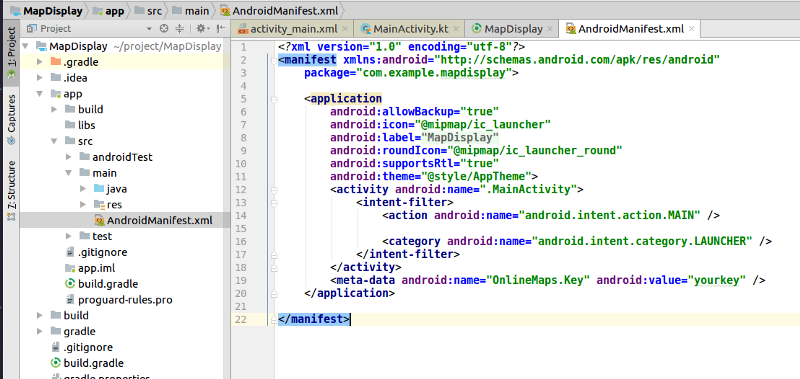
Task: Click the "OnlineMaps.Key" meta-data name
Action: click(x=537, y=280)
